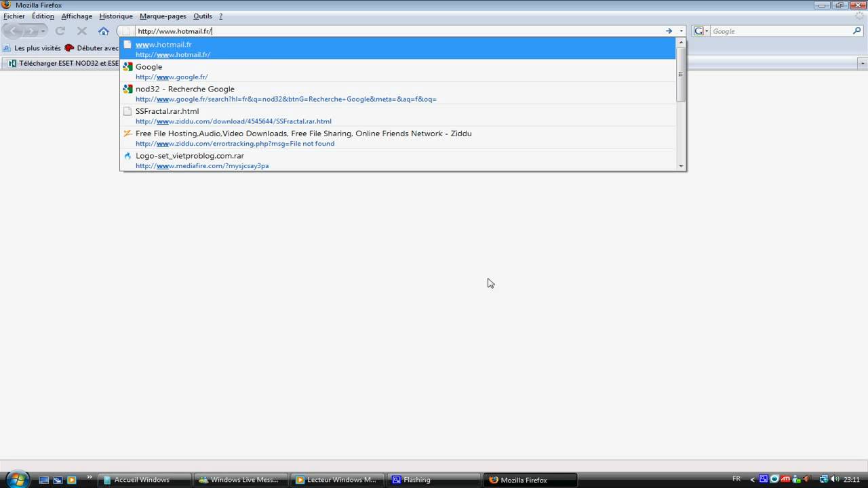Viewport: 868px width, 488px height.
Task: Click the page identity icon in address bar
Action: 127,31
